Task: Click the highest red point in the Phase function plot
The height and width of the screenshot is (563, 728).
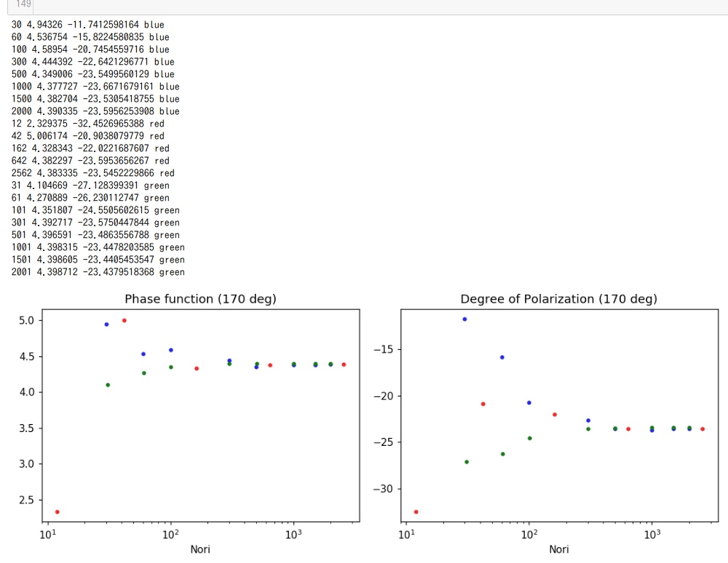Action: pos(123,319)
